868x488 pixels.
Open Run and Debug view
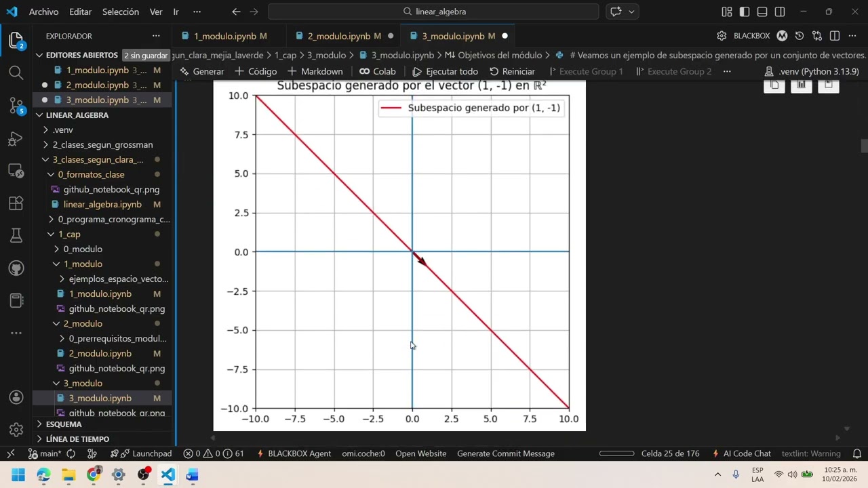point(16,138)
